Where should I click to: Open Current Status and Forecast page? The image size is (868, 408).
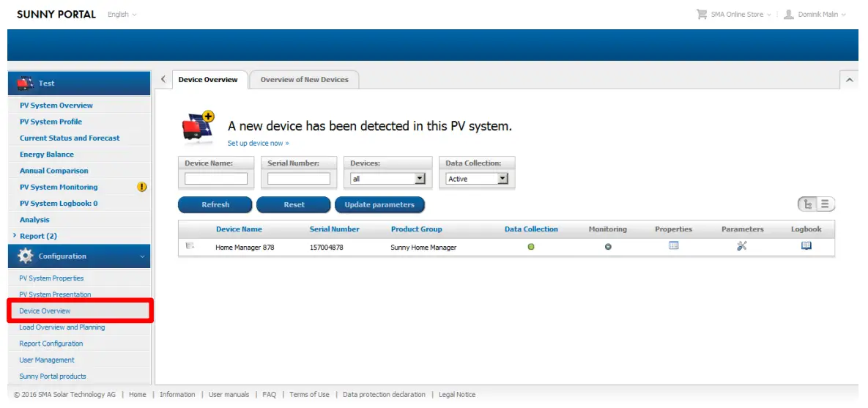click(70, 138)
